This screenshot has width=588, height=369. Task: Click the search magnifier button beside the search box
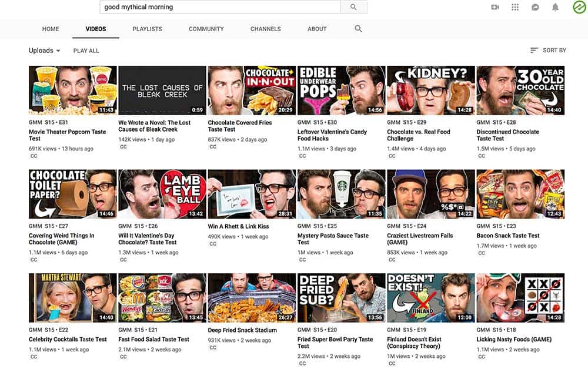pyautogui.click(x=353, y=7)
